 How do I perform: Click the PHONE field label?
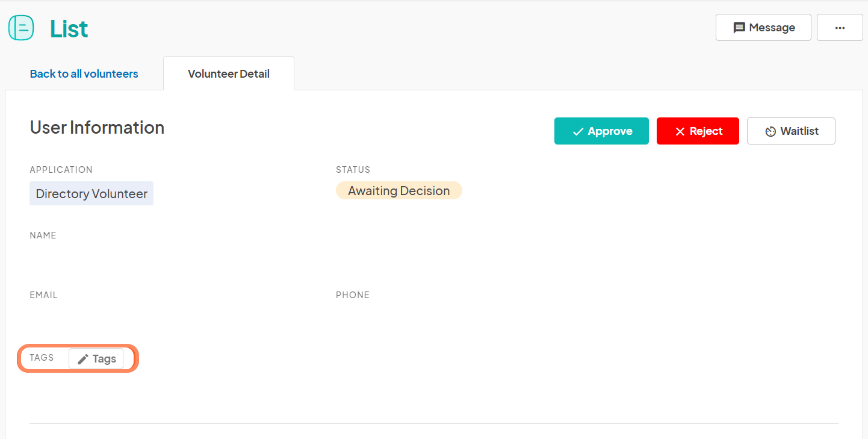tap(353, 295)
